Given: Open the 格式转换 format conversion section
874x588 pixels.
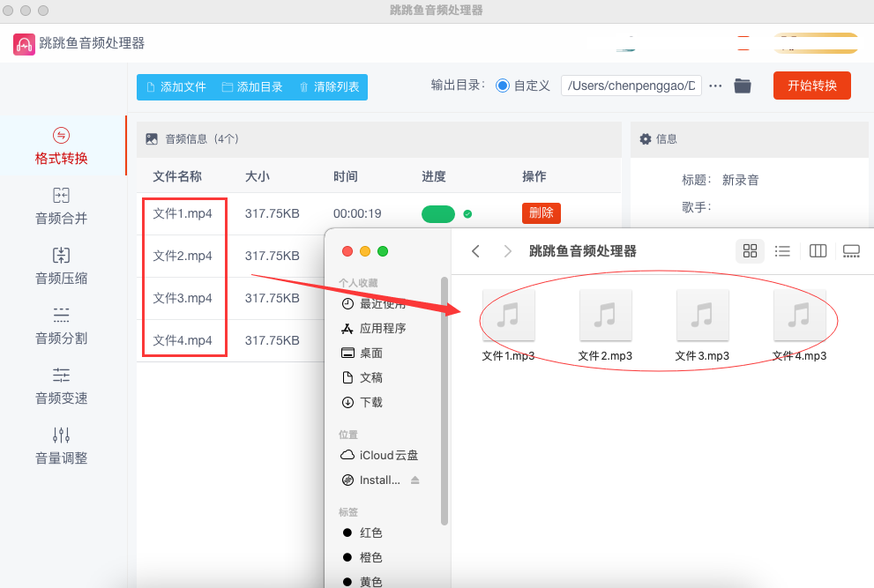Looking at the screenshot, I should click(x=62, y=146).
